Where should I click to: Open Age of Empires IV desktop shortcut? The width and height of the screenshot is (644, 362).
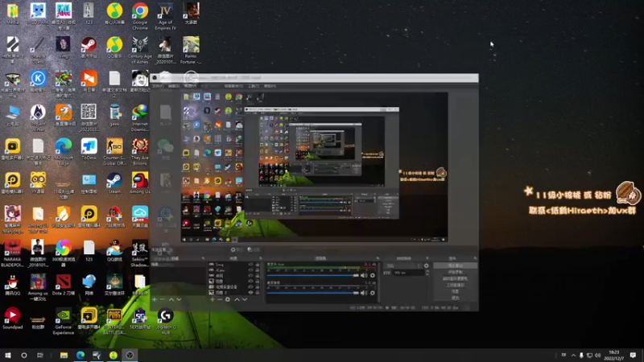165,16
